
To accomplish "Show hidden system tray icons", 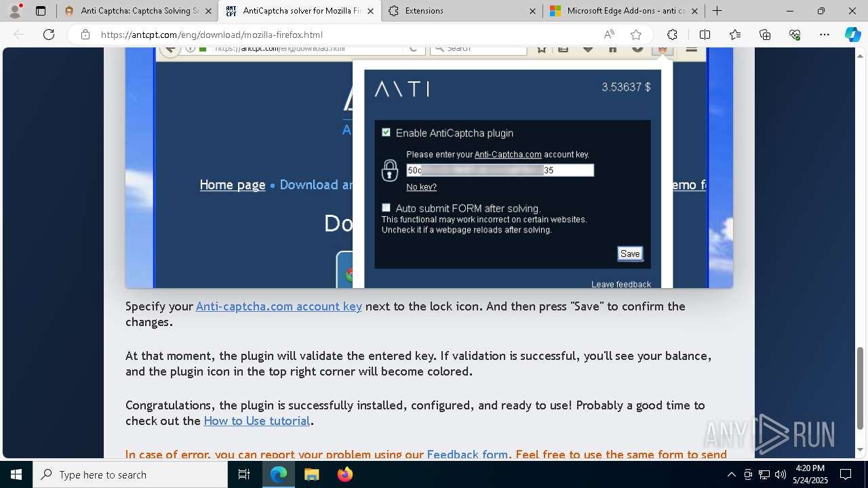I will (731, 474).
